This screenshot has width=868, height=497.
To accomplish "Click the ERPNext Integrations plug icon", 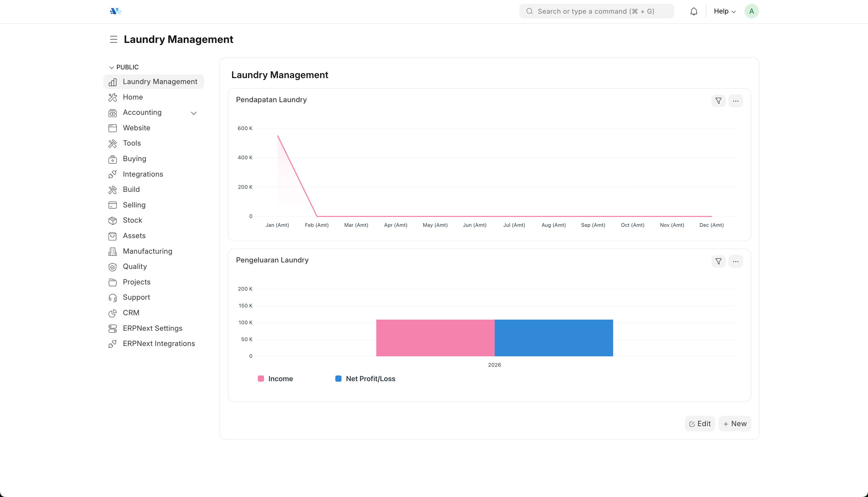I will 113,344.
